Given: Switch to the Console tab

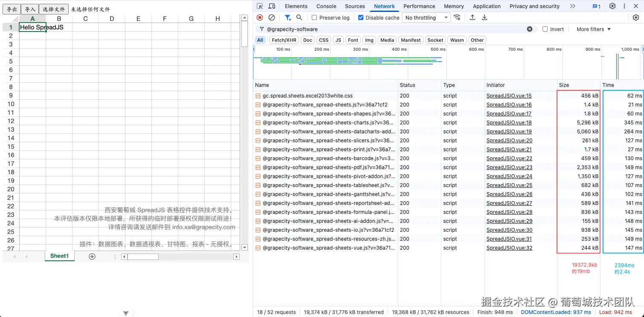Looking at the screenshot, I should point(326,6).
